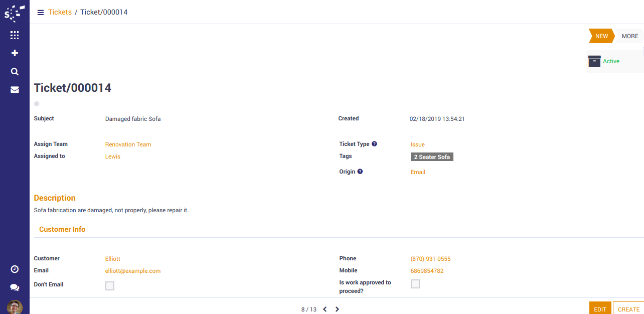Open the clock activities icon
644x314 pixels.
click(x=15, y=269)
